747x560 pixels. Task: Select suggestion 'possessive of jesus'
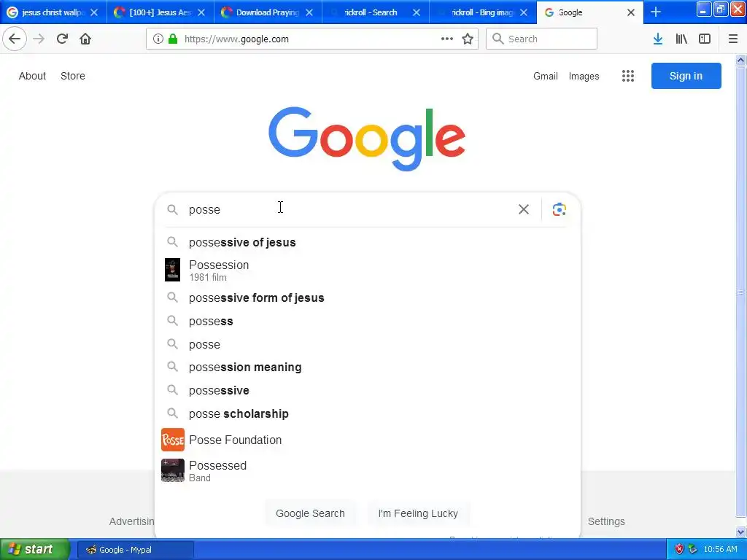[x=368, y=242]
